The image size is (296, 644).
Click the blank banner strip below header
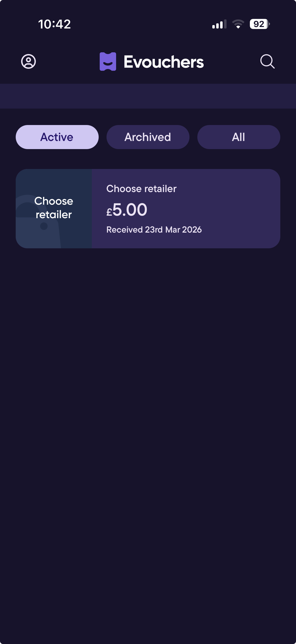(x=148, y=96)
